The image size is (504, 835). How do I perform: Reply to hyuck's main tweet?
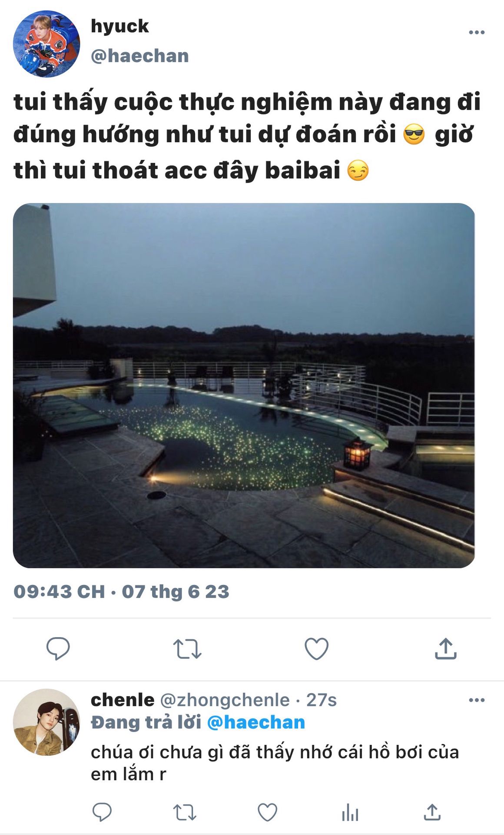point(58,648)
